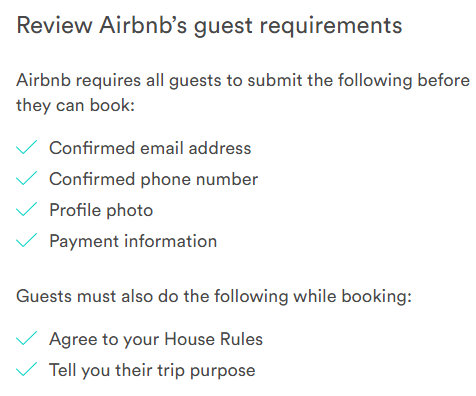Click the word 'Review' in the heading

point(54,25)
